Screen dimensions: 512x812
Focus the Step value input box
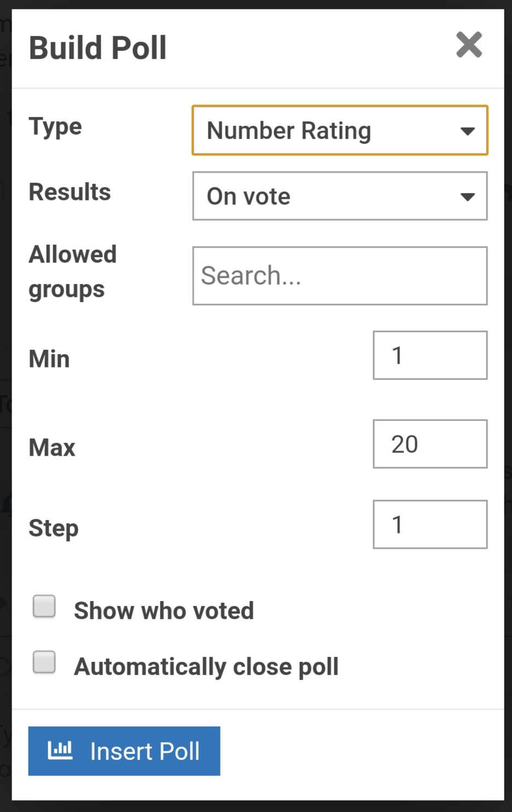click(x=430, y=524)
